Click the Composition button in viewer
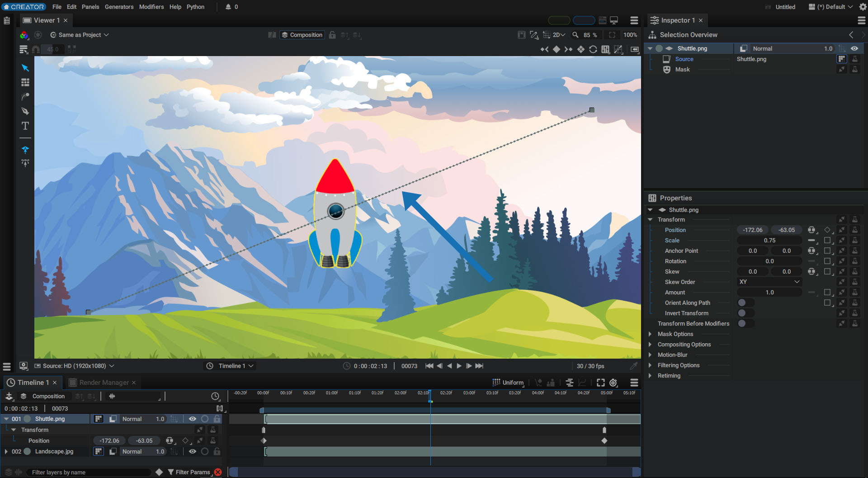Image resolution: width=868 pixels, height=478 pixels. 302,35
